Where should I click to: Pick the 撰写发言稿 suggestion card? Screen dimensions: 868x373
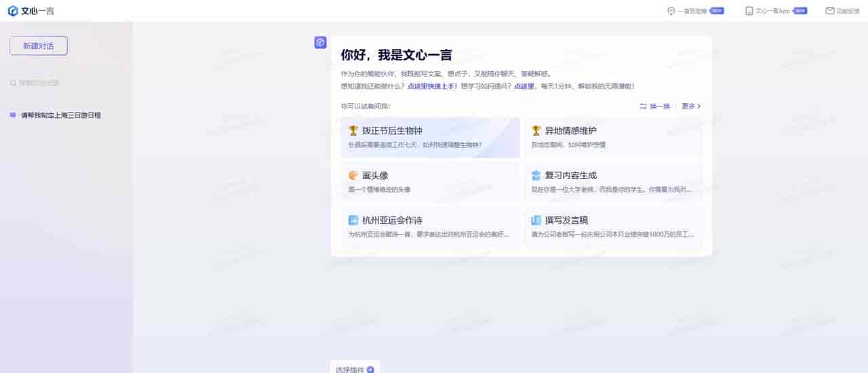613,227
